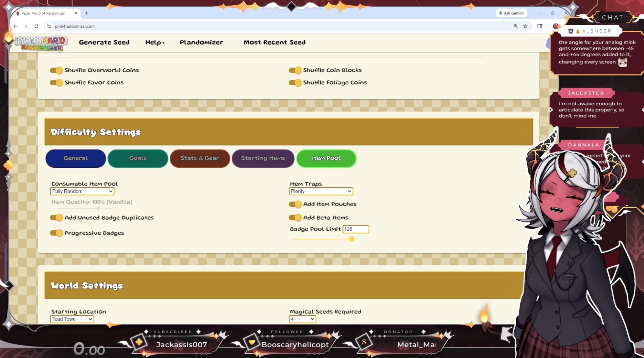Switch to the Stats & Gear tab
The width and height of the screenshot is (644, 358).
(x=200, y=158)
